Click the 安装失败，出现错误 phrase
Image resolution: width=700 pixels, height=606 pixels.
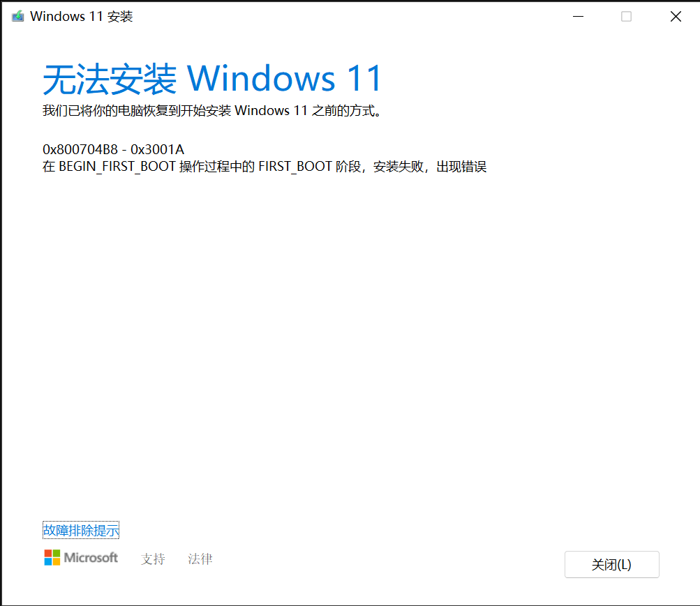(429, 167)
